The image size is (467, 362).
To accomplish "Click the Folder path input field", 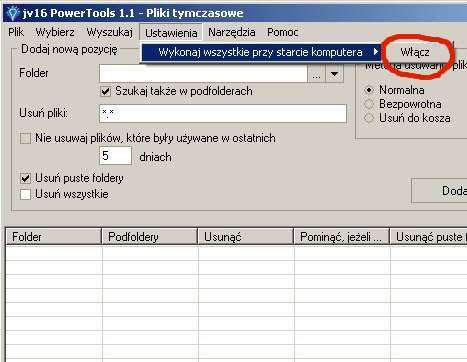I will (x=203, y=73).
